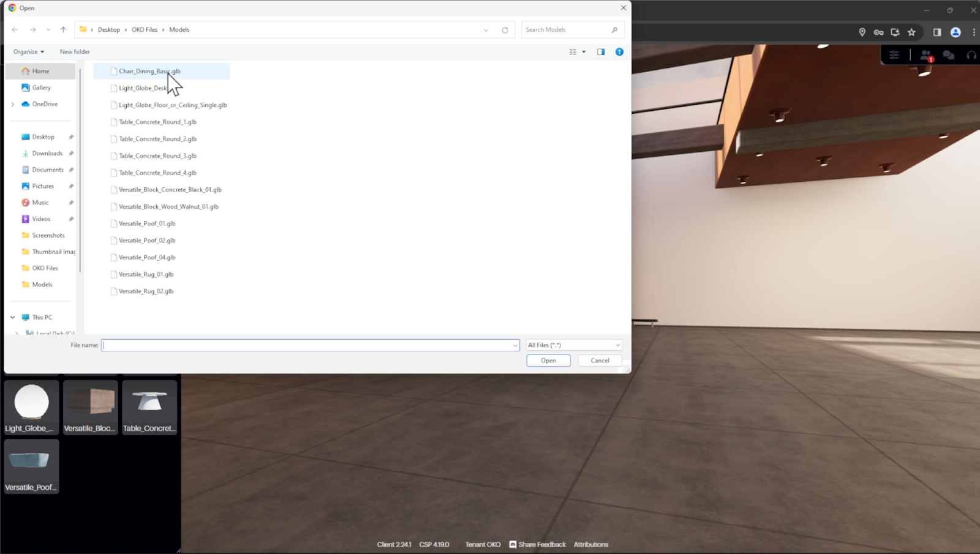Open the help icon in the dialog toolbar

coord(619,52)
